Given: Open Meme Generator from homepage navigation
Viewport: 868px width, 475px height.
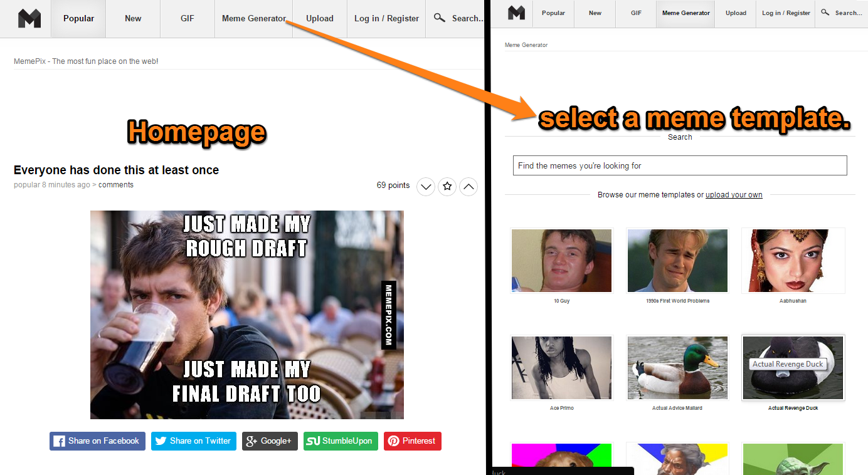Looking at the screenshot, I should (x=254, y=19).
